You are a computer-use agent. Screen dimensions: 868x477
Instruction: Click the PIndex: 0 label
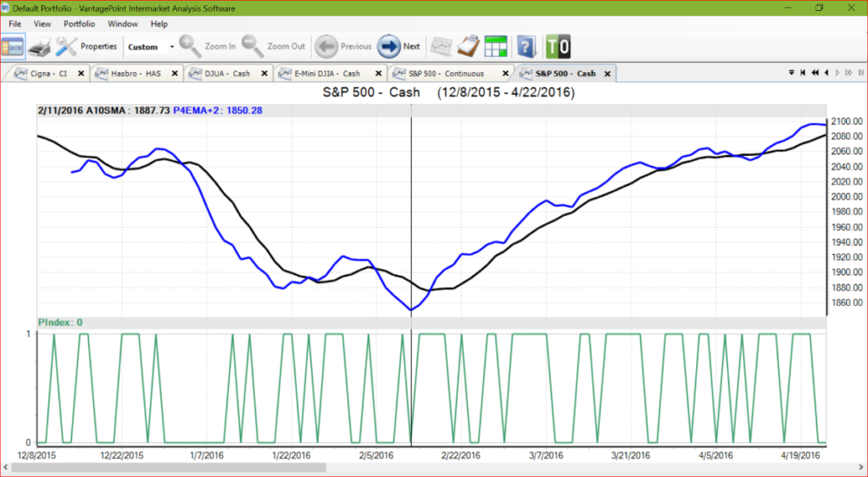(x=60, y=322)
